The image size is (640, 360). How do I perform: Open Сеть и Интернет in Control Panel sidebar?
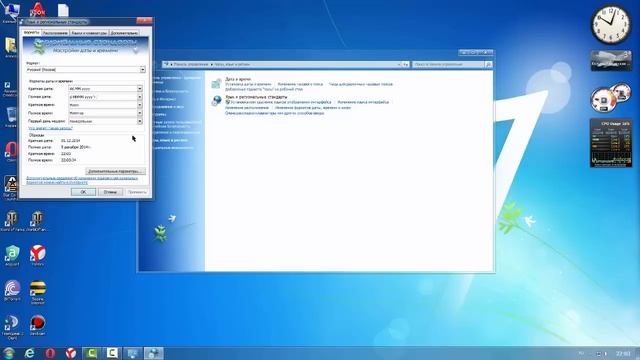pyautogui.click(x=164, y=99)
